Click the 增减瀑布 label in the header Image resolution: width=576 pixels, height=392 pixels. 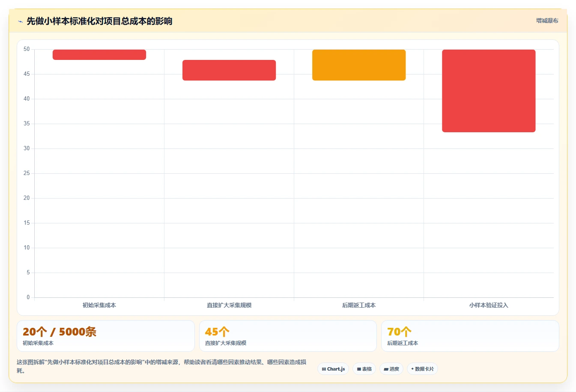[x=547, y=21]
